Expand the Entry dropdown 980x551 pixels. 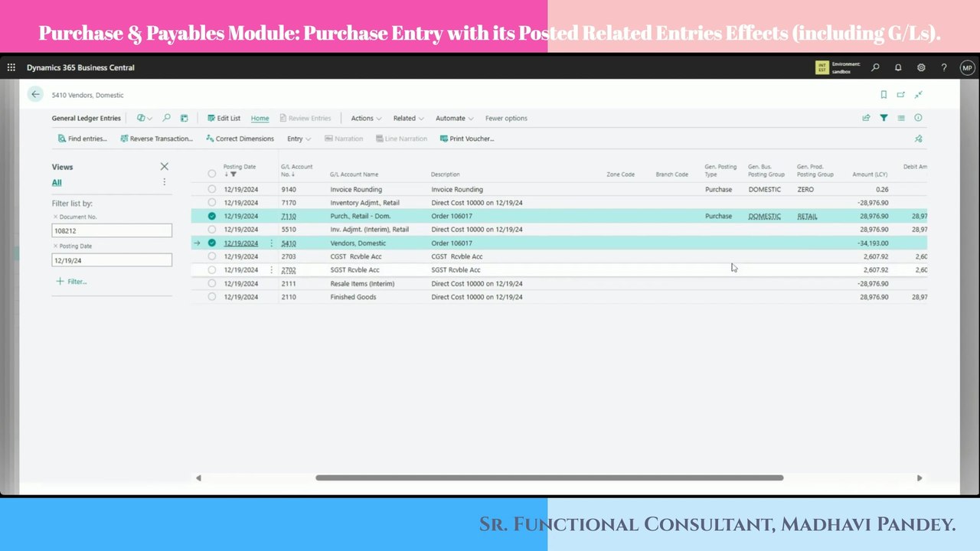pyautogui.click(x=299, y=139)
